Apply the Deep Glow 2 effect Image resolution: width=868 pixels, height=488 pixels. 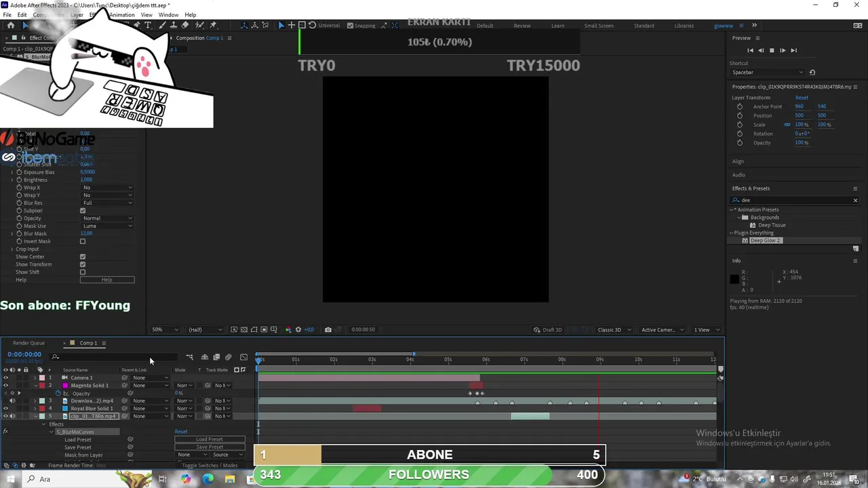tap(766, 241)
